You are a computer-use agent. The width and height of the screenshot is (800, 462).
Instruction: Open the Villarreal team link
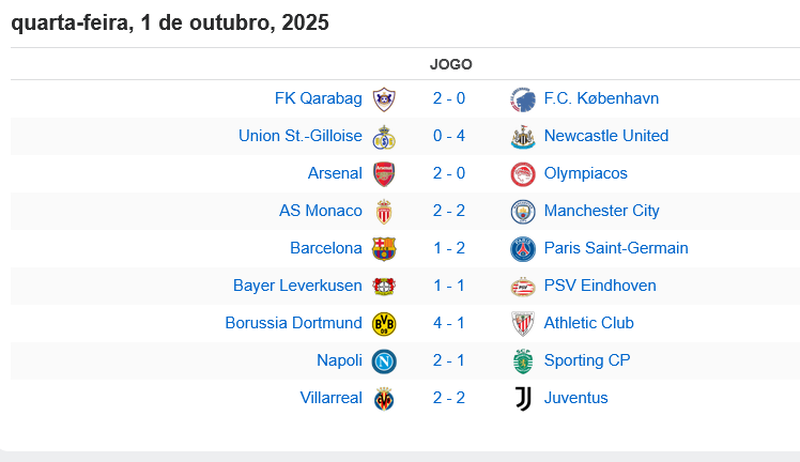click(x=331, y=398)
